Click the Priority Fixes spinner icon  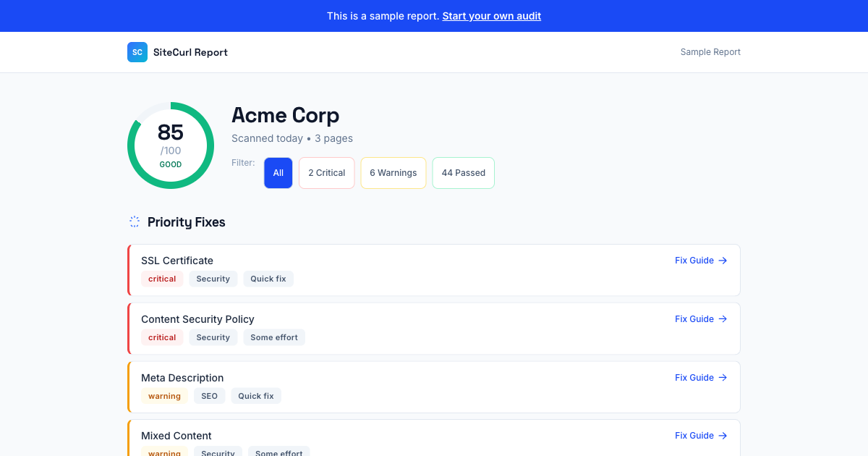pos(135,222)
